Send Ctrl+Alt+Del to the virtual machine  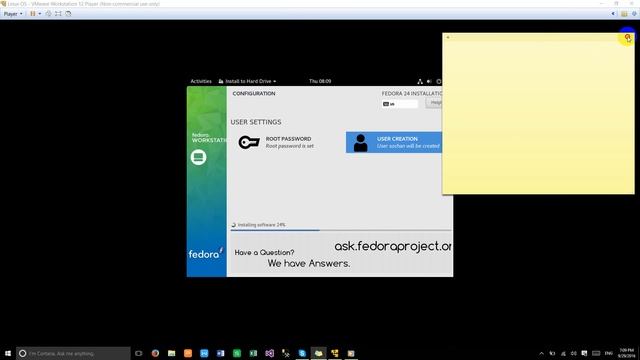[x=48, y=13]
